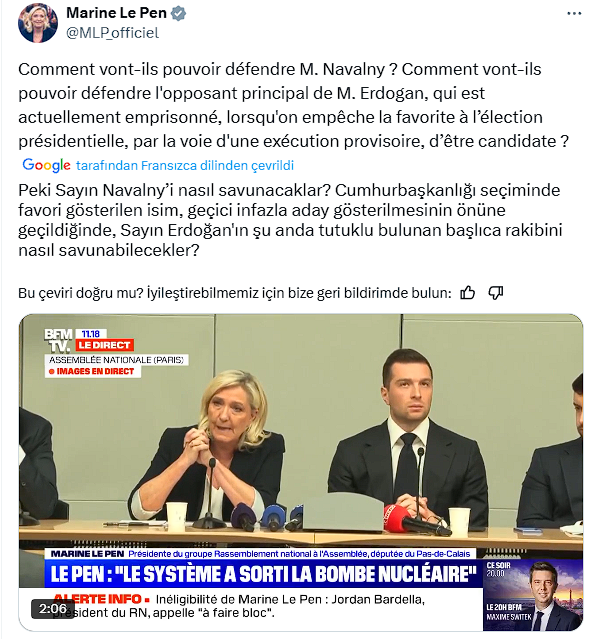The width and height of the screenshot is (598, 639).
Task: Open the @MLP_officiel handle link
Action: (x=113, y=33)
